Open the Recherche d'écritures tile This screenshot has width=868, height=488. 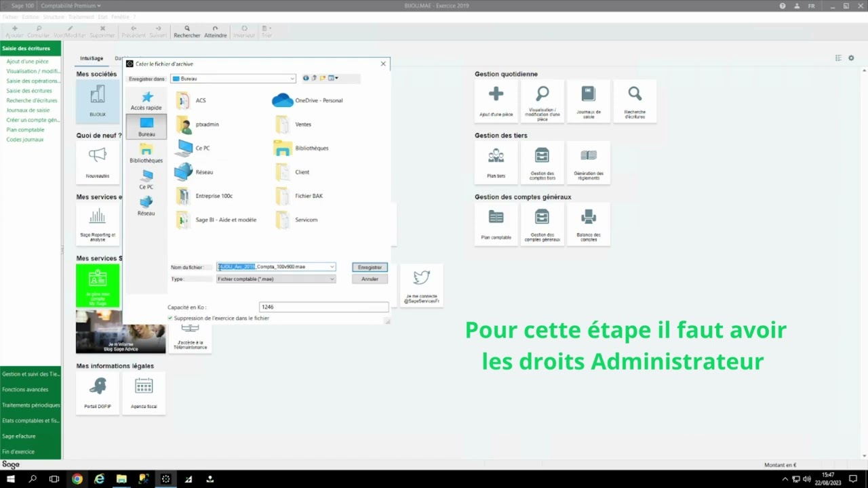point(635,101)
